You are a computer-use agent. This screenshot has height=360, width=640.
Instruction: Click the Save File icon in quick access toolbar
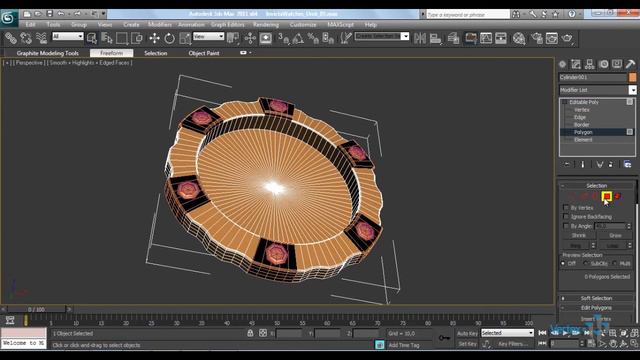pos(49,14)
